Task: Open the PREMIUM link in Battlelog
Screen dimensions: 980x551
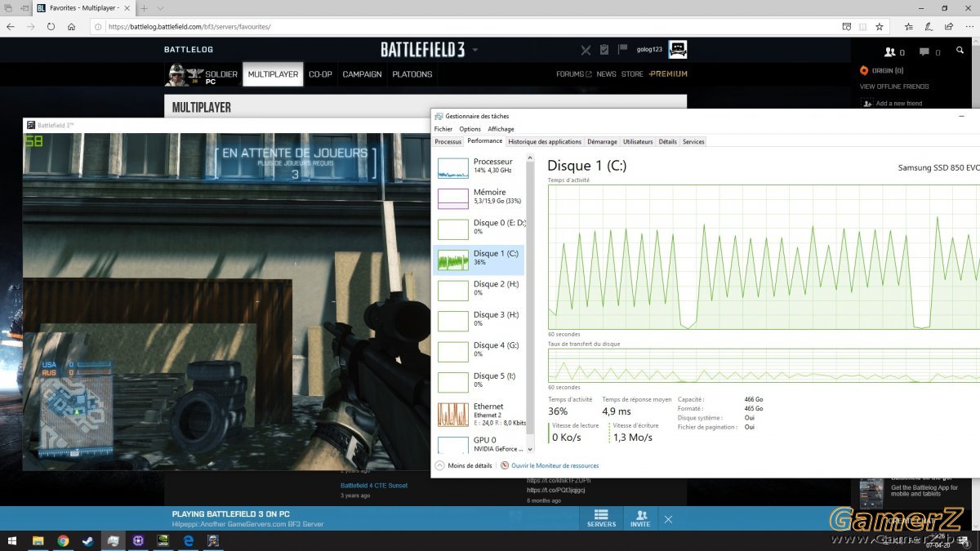Action: click(x=668, y=74)
